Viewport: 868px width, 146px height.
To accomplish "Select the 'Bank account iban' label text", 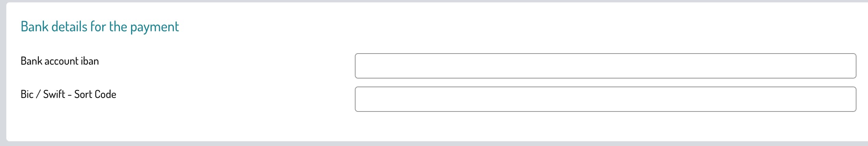I will [x=60, y=61].
